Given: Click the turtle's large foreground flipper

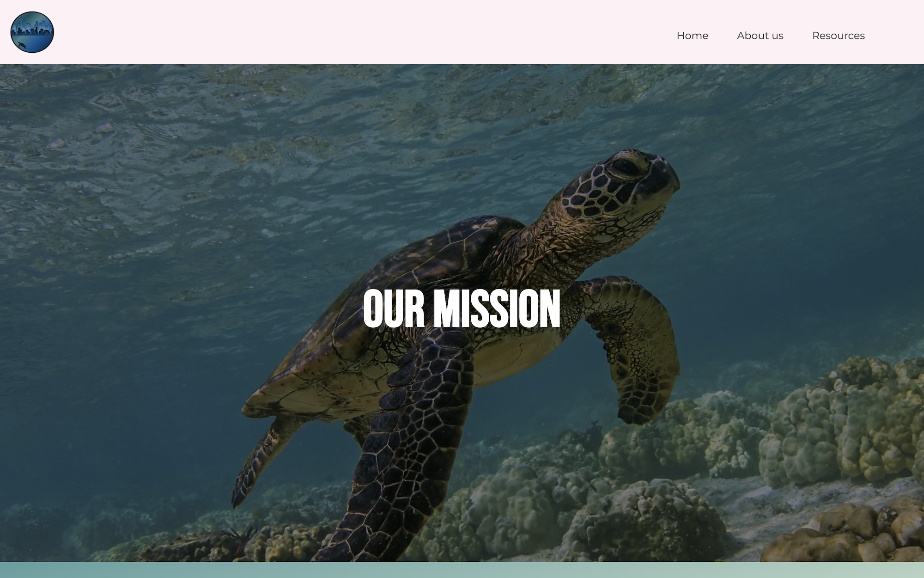Looking at the screenshot, I should pos(407,444).
